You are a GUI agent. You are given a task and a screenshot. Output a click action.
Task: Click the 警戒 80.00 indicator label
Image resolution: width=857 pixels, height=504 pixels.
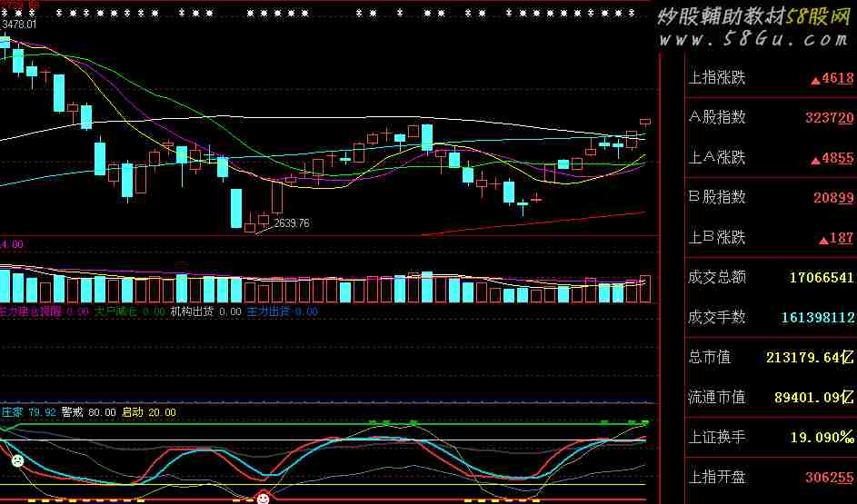coord(88,412)
